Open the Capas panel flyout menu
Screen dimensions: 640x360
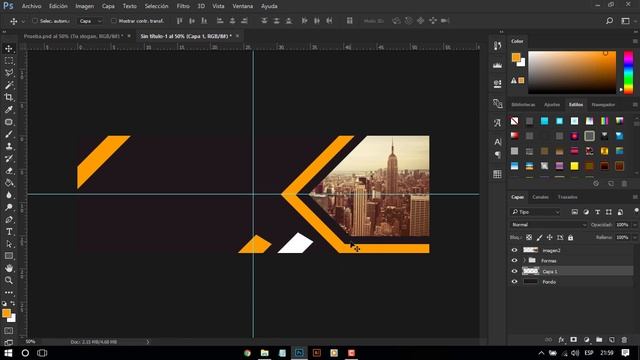tap(635, 197)
